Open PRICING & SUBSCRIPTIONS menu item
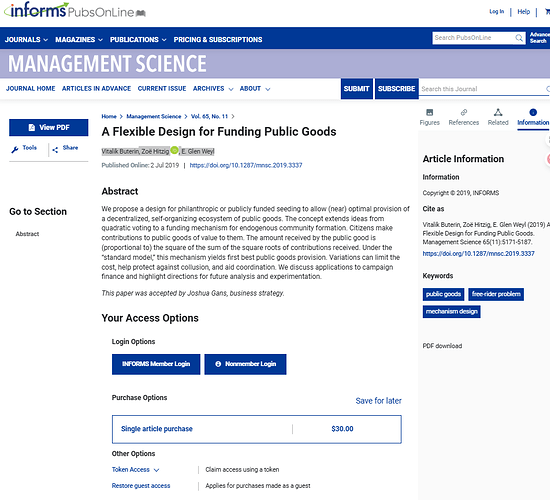Viewport: 550px width, 500px height. pos(218,40)
